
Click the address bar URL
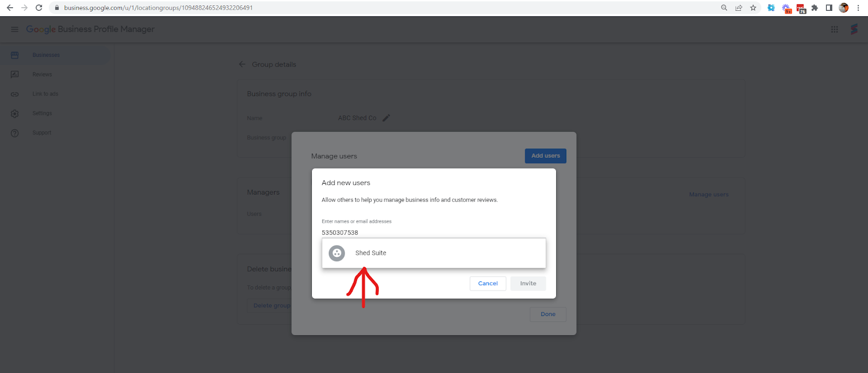(x=158, y=8)
